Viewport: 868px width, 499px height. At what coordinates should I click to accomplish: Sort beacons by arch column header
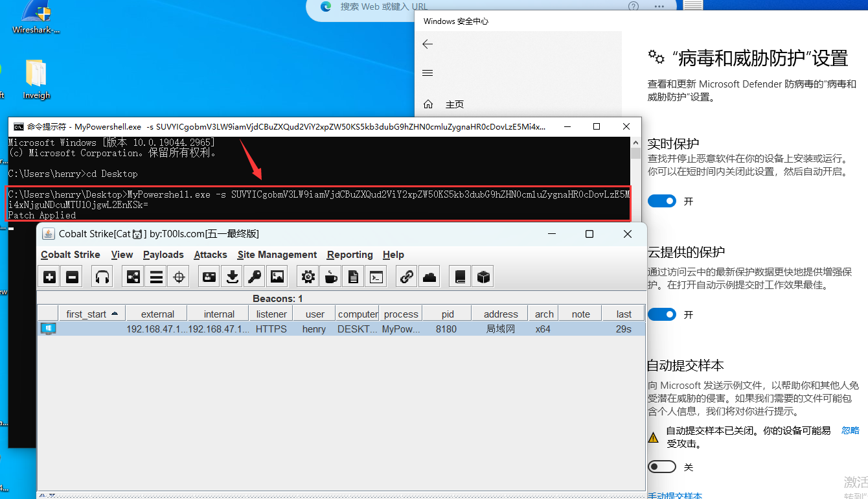click(x=544, y=314)
